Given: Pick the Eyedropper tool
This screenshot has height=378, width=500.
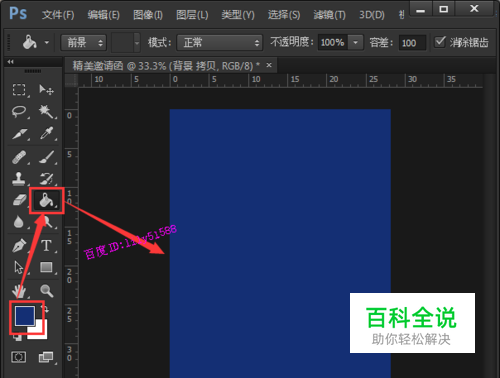Looking at the screenshot, I should pyautogui.click(x=46, y=133).
